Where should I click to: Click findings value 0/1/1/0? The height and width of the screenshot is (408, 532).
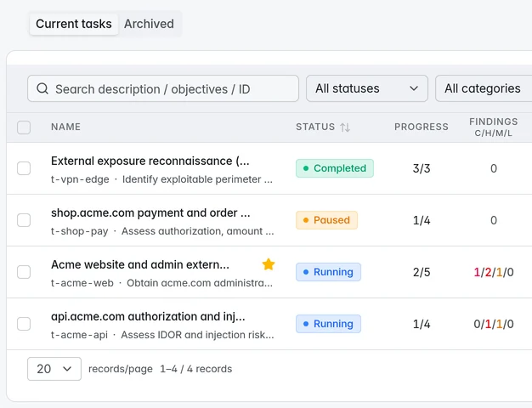[x=494, y=324]
